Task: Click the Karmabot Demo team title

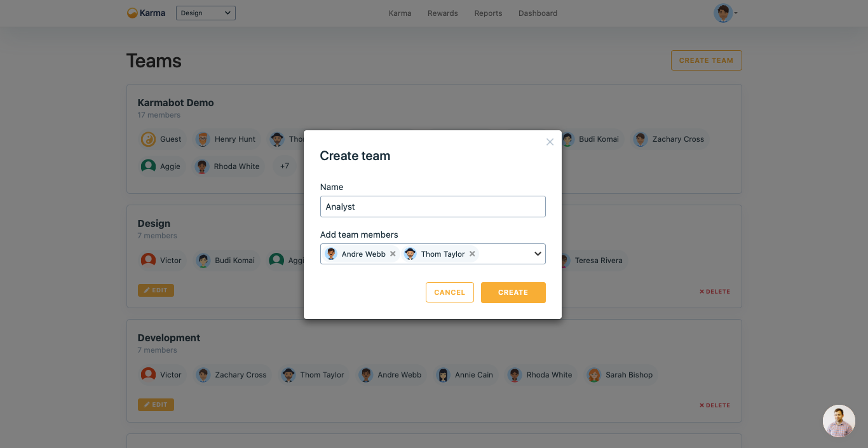Action: click(175, 102)
